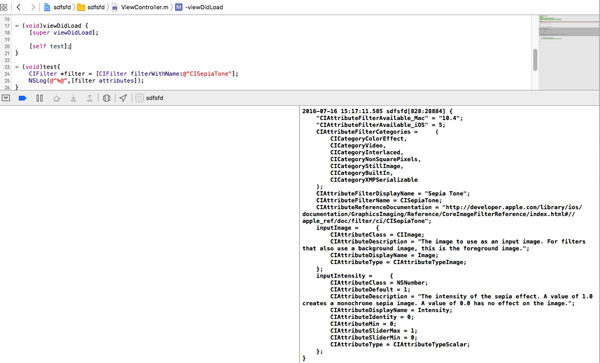The width and height of the screenshot is (600, 363).
Task: Click CIAttributeSliderMin = 0 line
Action: (373, 338)
